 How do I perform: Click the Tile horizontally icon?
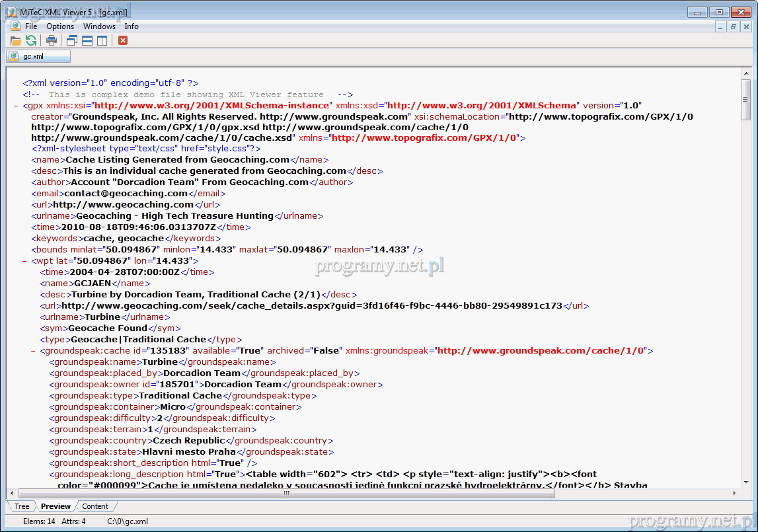click(87, 40)
